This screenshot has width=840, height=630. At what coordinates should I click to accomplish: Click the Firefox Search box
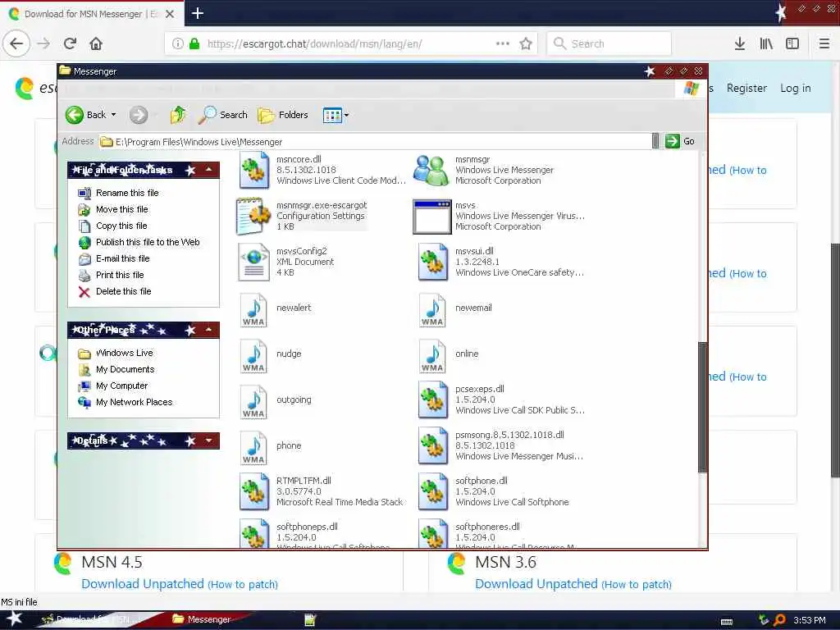click(x=609, y=43)
